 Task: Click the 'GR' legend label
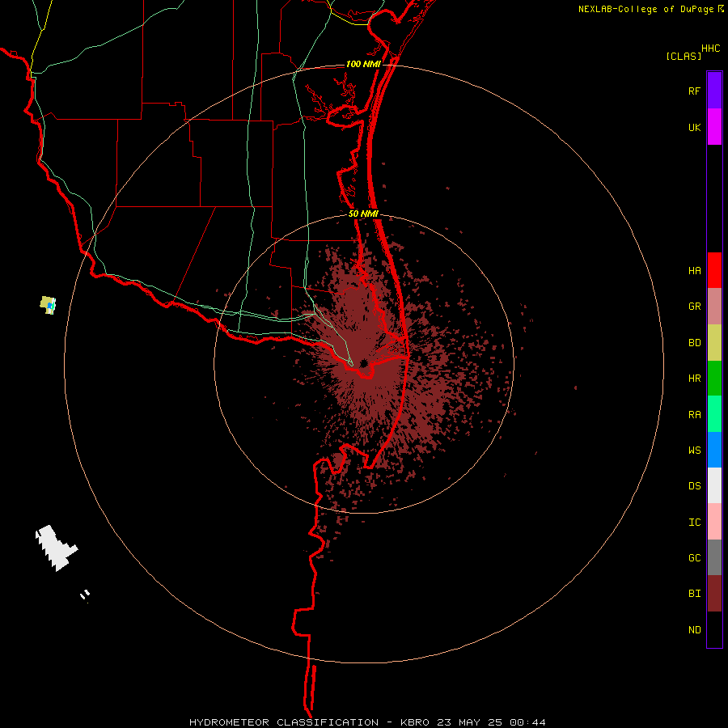[694, 307]
